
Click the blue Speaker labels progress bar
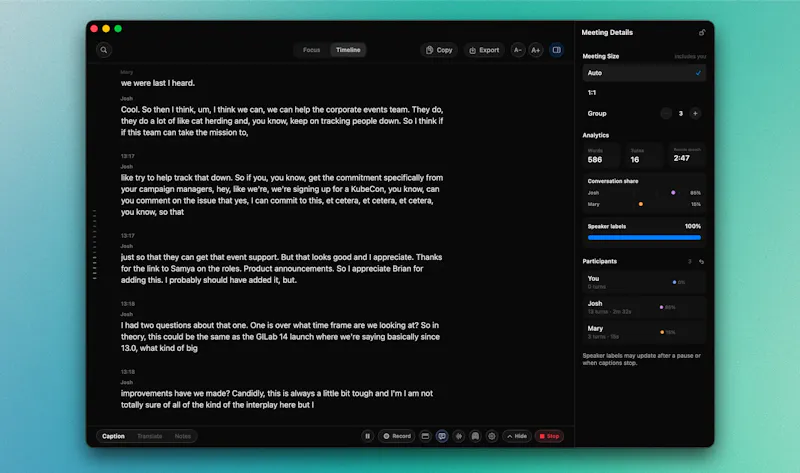click(x=644, y=238)
